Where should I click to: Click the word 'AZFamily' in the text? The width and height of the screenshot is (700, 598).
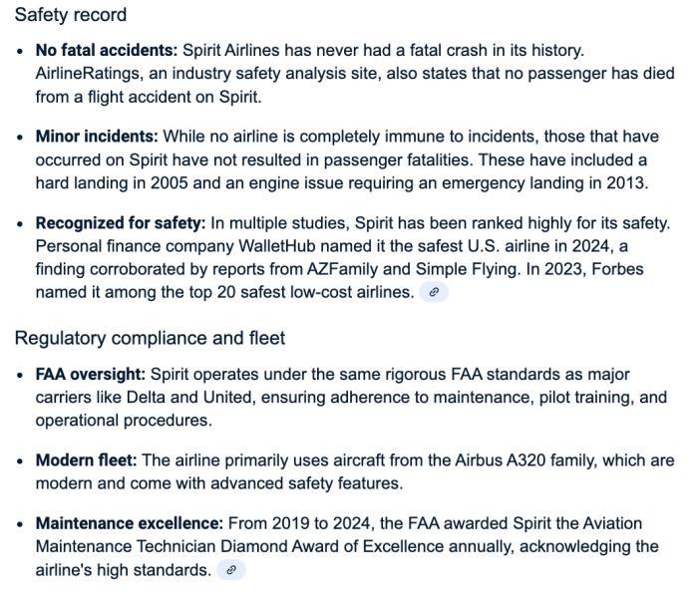(x=342, y=269)
